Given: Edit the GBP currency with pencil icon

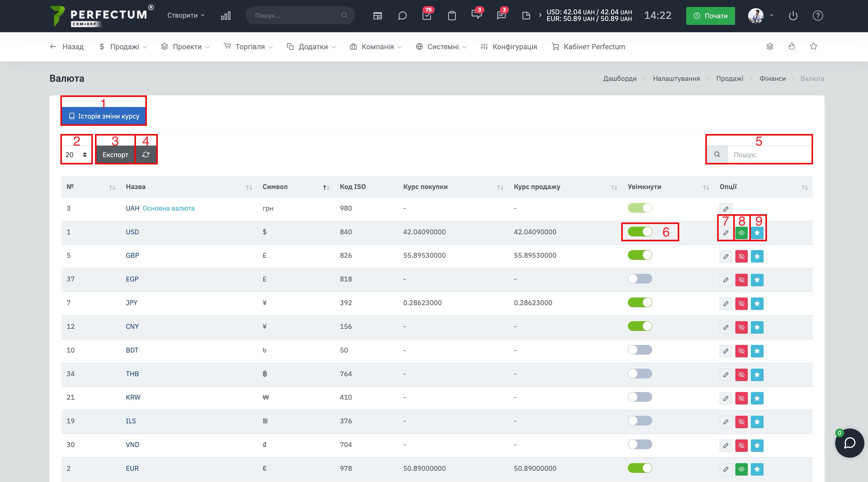Looking at the screenshot, I should pyautogui.click(x=725, y=256).
